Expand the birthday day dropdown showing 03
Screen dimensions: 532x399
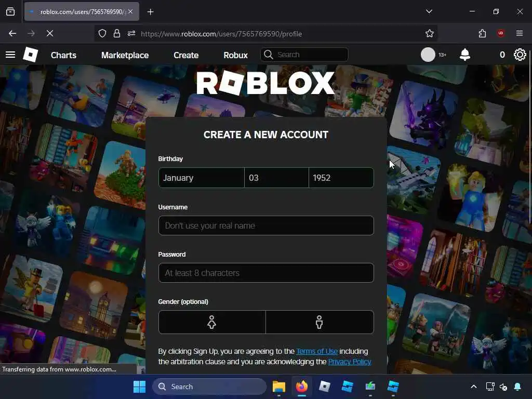point(276,178)
